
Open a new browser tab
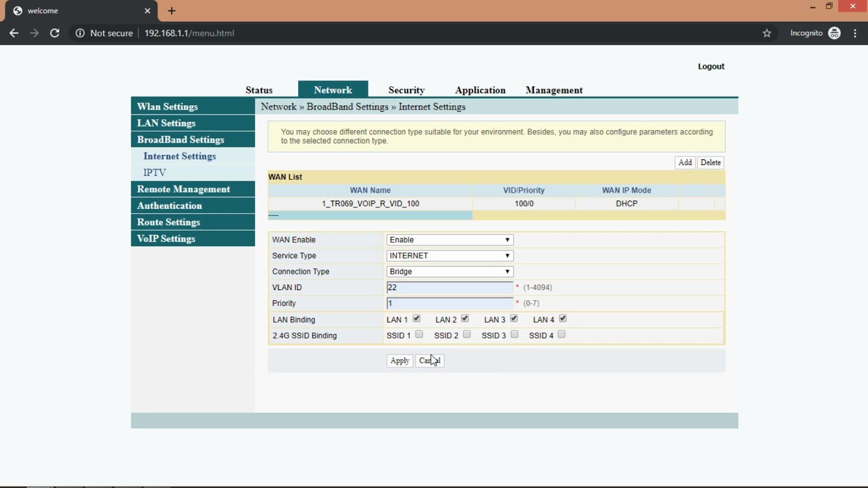point(171,11)
